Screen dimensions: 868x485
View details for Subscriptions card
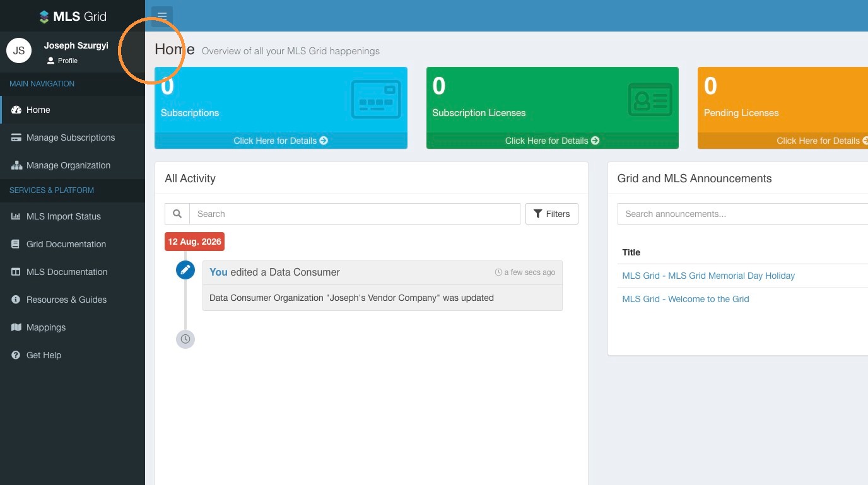coord(281,141)
